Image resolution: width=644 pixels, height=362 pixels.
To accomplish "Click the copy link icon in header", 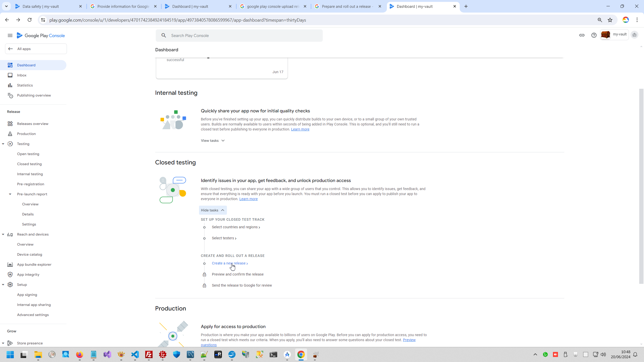I will click(582, 35).
